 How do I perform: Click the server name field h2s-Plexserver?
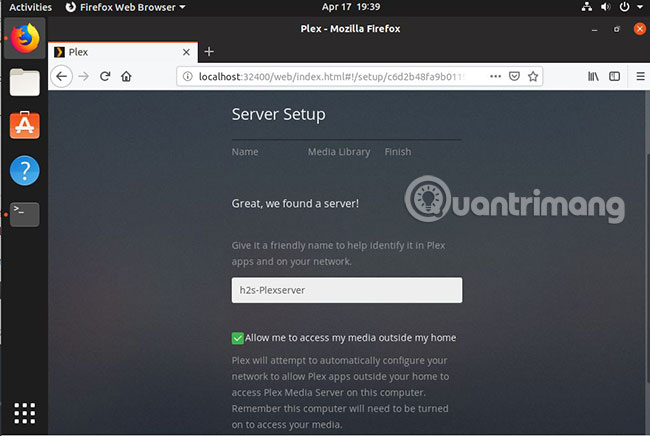(x=347, y=290)
